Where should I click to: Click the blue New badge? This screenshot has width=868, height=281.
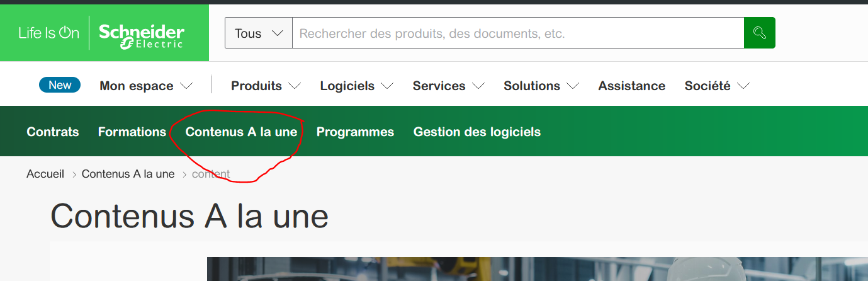pyautogui.click(x=60, y=85)
